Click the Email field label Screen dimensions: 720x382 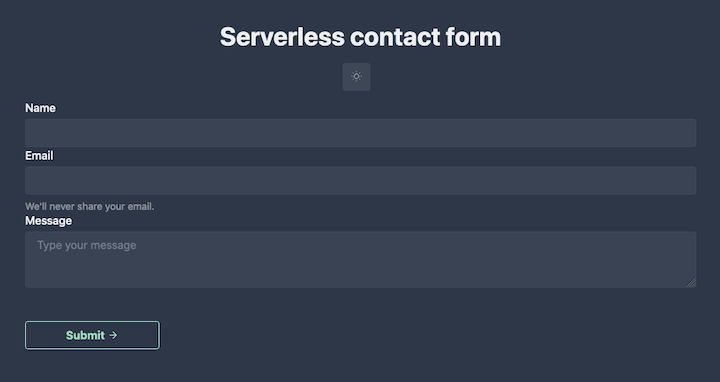pos(39,156)
